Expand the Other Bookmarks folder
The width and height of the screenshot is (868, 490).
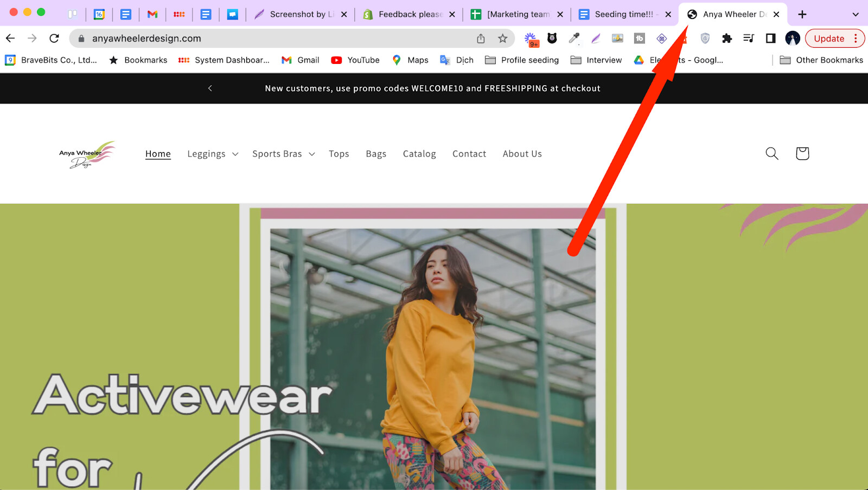point(821,60)
